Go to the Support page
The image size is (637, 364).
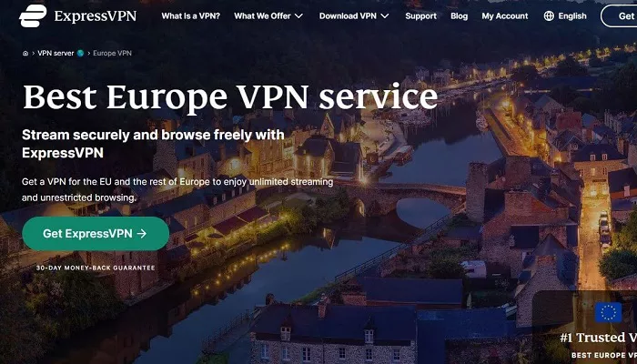click(x=420, y=15)
